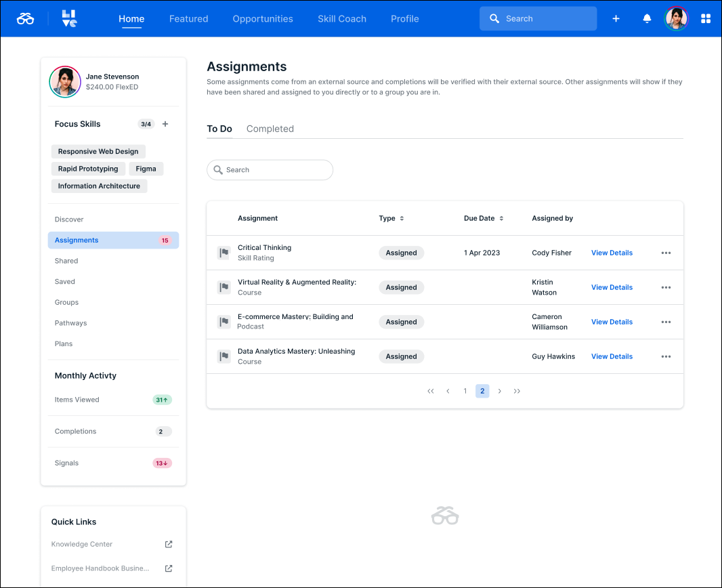Click the flag icon next to Critical Thinking
Viewport: 722px width, 588px height.
point(224,253)
